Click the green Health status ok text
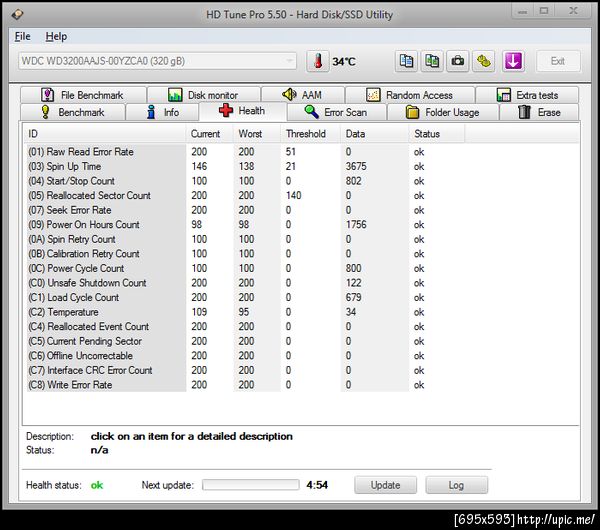600x530 pixels. point(97,485)
